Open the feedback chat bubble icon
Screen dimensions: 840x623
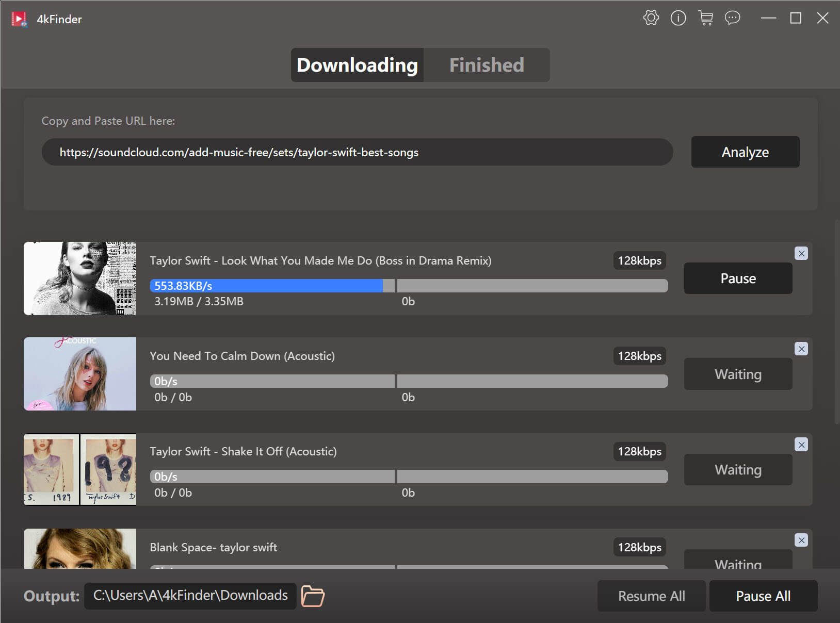732,19
